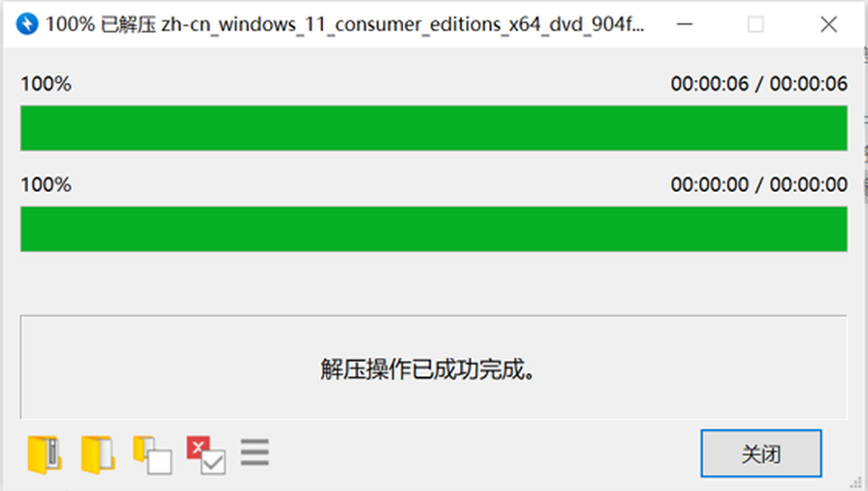The height and width of the screenshot is (491, 868).
Task: Click empty area left of status message
Action: pos(166,368)
